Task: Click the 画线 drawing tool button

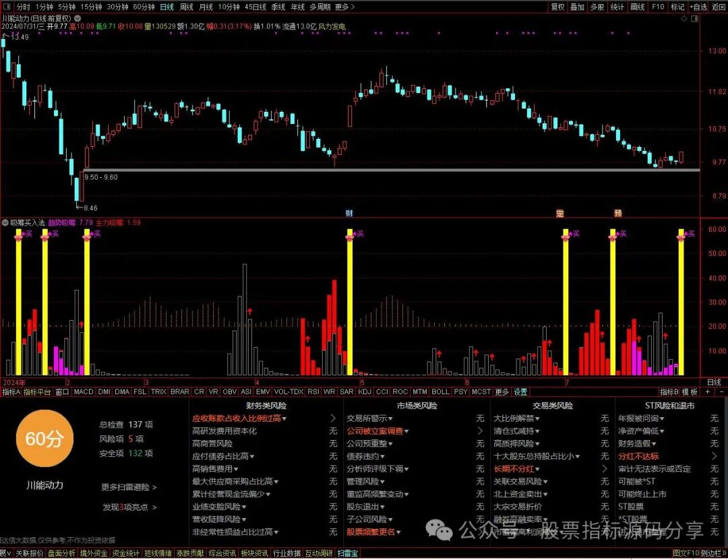Action: tap(638, 7)
